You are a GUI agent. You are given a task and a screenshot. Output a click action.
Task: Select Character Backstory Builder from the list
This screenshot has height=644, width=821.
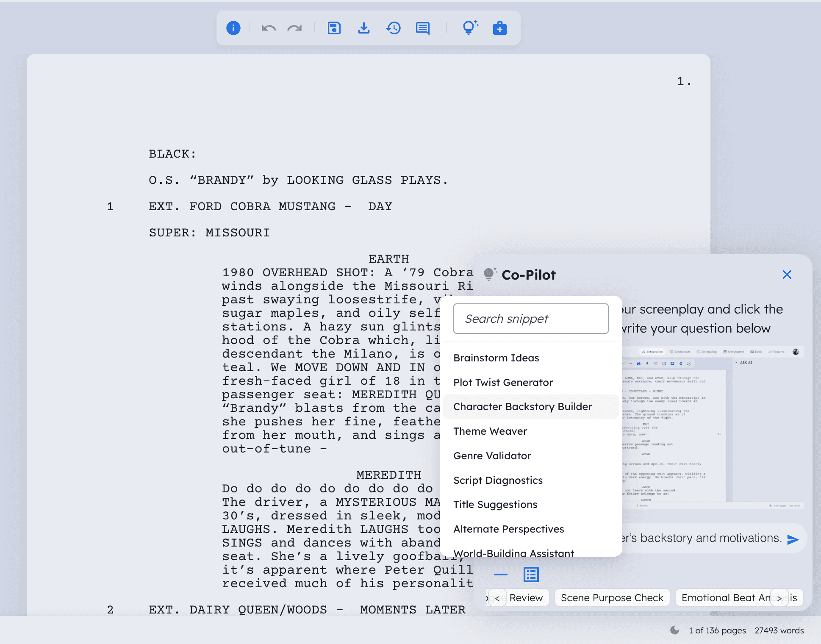click(522, 407)
